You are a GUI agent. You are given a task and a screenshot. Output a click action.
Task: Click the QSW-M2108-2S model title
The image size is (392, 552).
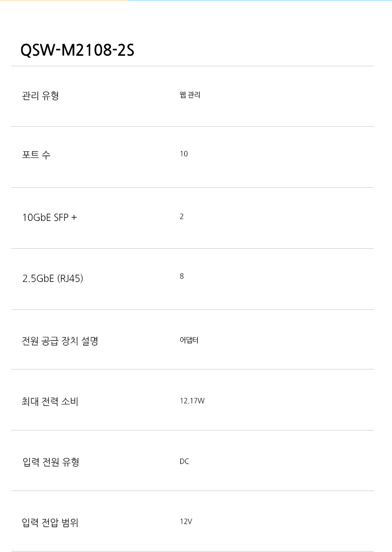(x=77, y=51)
